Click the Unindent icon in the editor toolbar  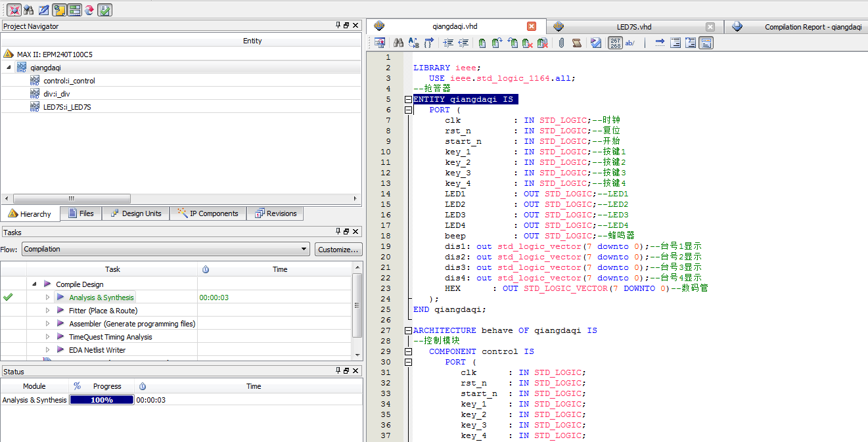point(462,42)
